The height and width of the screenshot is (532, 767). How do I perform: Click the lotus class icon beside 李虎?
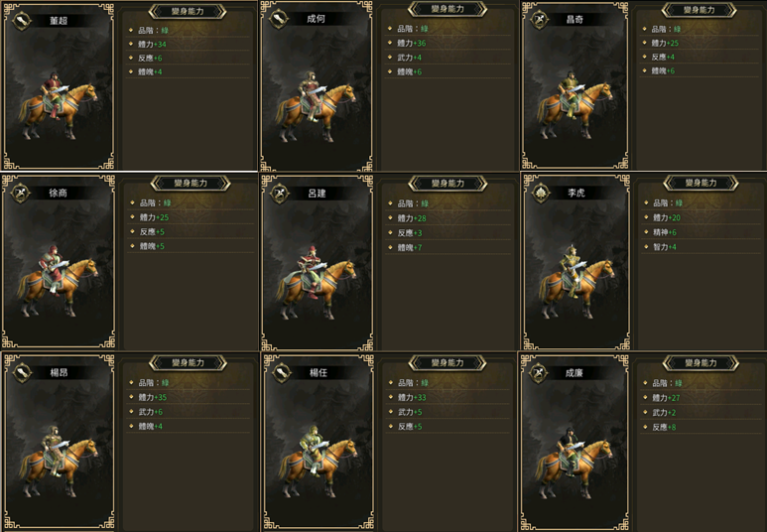pyautogui.click(x=541, y=193)
